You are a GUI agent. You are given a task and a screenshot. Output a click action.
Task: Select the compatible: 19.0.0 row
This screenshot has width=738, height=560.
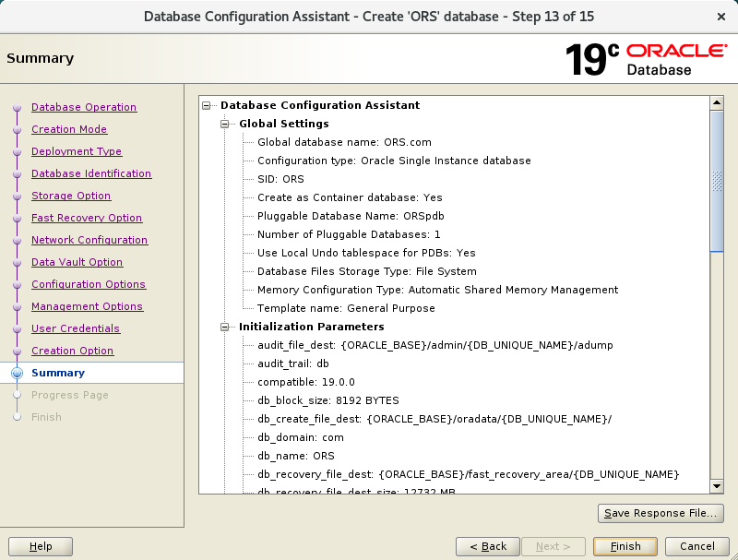[306, 382]
